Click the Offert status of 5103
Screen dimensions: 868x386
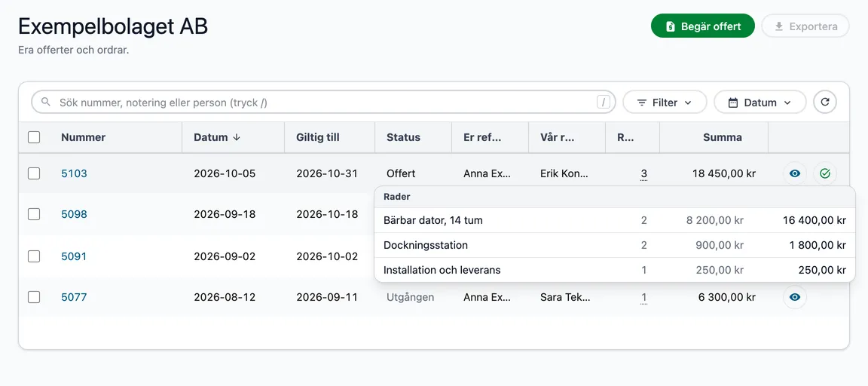point(401,173)
